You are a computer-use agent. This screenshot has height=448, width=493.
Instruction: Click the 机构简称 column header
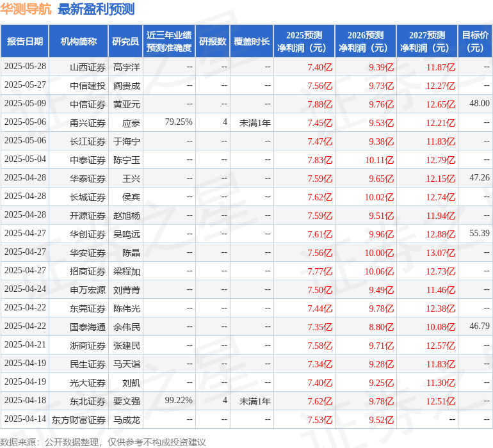click(x=79, y=42)
